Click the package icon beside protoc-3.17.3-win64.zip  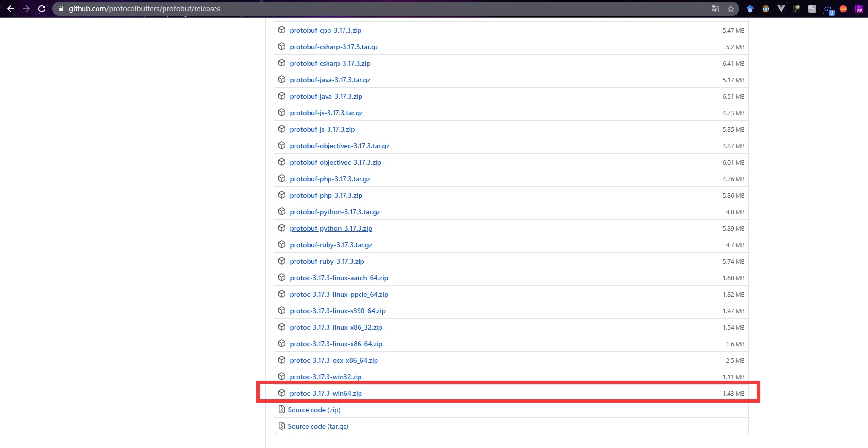282,393
